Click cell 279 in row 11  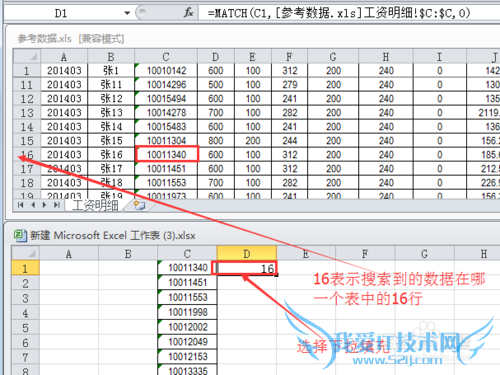pyautogui.click(x=290, y=85)
